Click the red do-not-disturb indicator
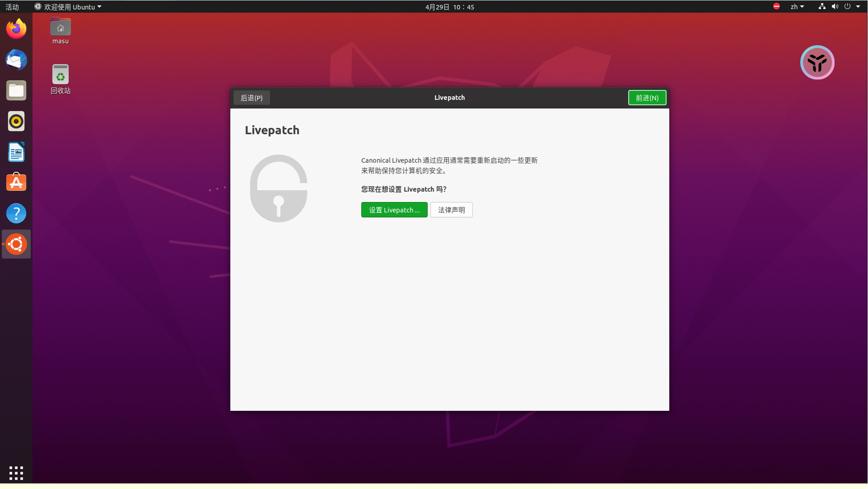Screen dimensions: 868x489 point(776,6)
